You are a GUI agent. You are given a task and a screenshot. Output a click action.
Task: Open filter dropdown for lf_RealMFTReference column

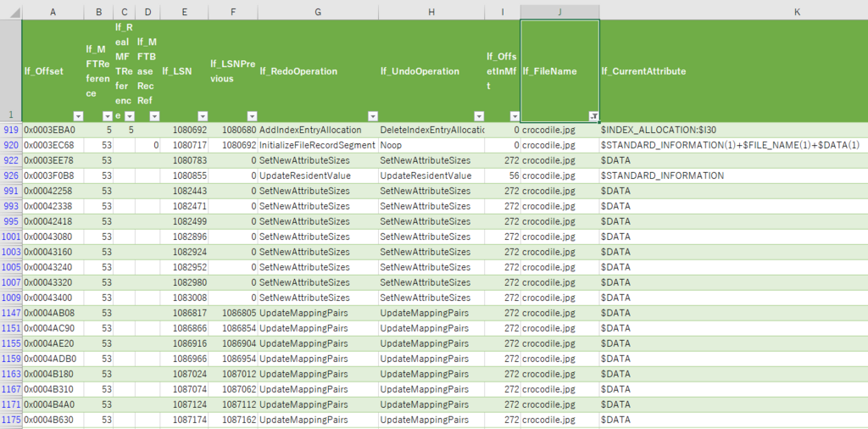[x=130, y=116]
